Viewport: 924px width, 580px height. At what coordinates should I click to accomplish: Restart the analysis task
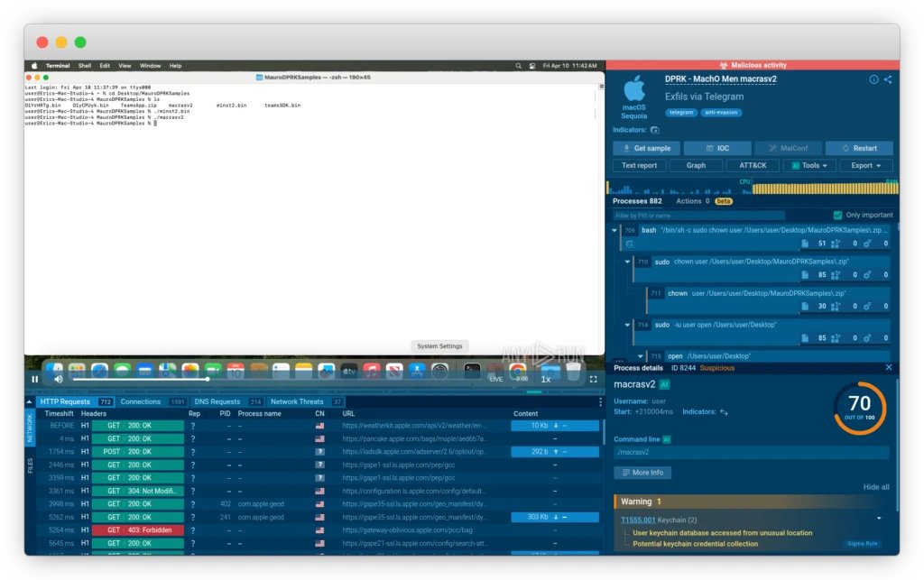(859, 149)
